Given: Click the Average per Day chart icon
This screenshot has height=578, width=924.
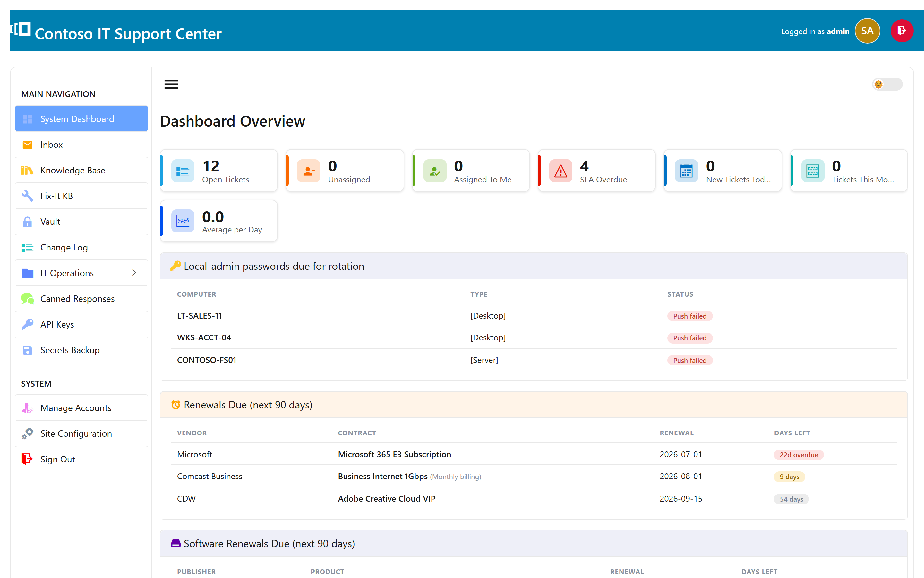Looking at the screenshot, I should pyautogui.click(x=183, y=221).
